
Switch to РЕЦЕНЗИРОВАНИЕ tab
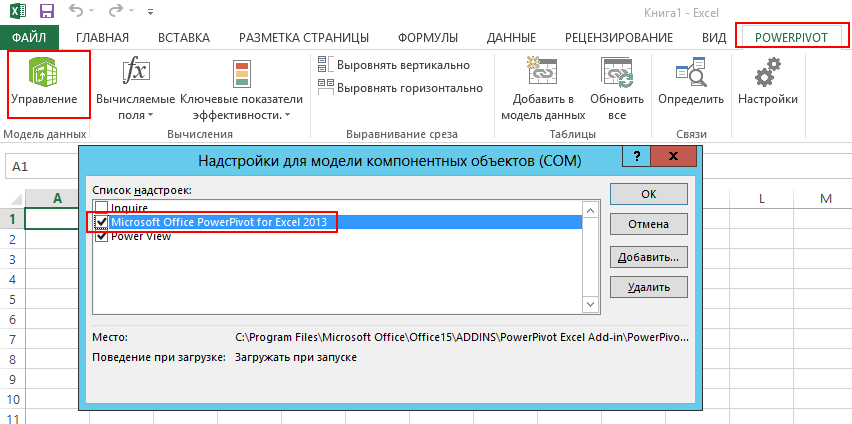click(x=619, y=38)
